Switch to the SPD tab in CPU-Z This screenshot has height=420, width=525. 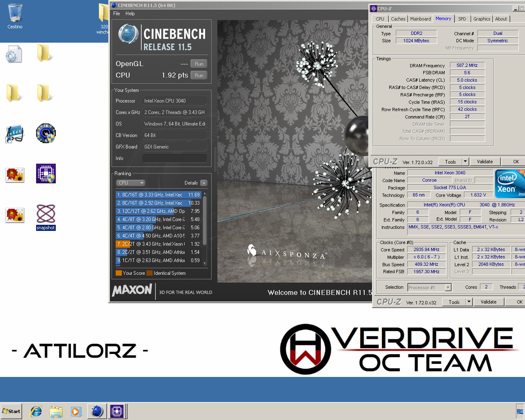(462, 19)
